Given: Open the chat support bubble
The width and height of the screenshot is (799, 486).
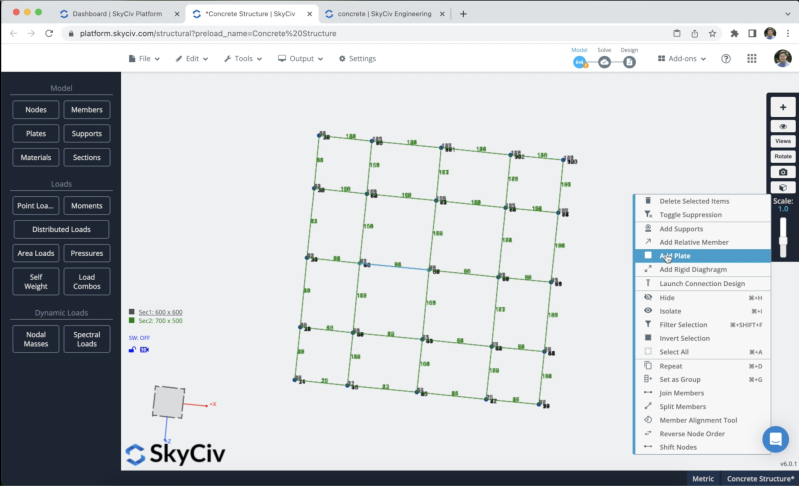Looking at the screenshot, I should coord(776,439).
